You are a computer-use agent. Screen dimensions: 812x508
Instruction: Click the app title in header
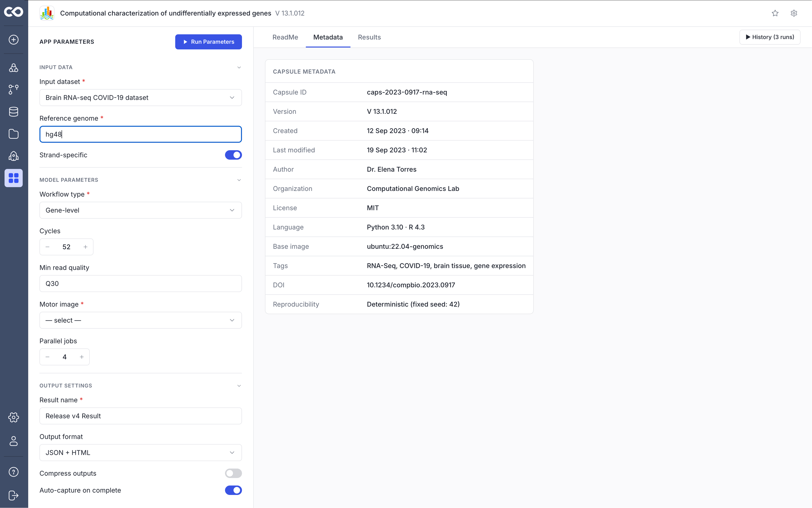point(165,13)
